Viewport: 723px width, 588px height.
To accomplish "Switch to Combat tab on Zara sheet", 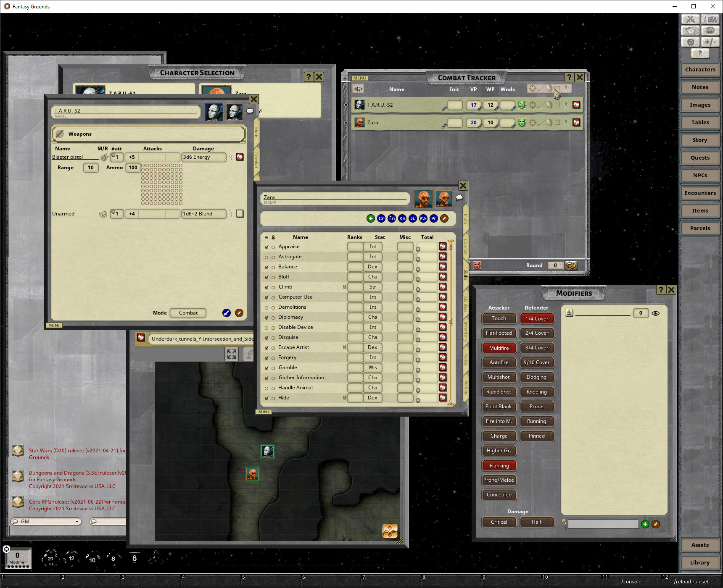I will click(466, 247).
